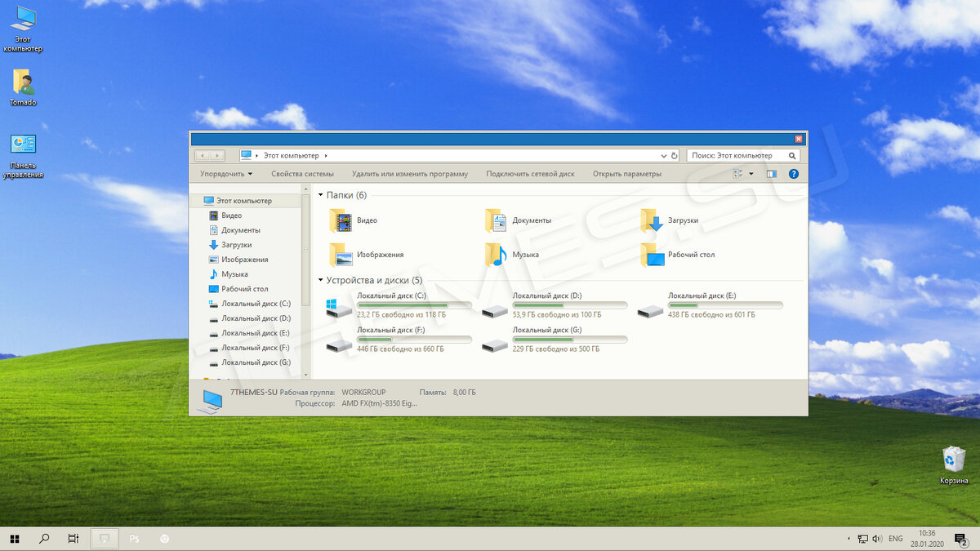This screenshot has height=551, width=980.
Task: Select the Локальный диск (D:) drive icon
Action: click(494, 311)
